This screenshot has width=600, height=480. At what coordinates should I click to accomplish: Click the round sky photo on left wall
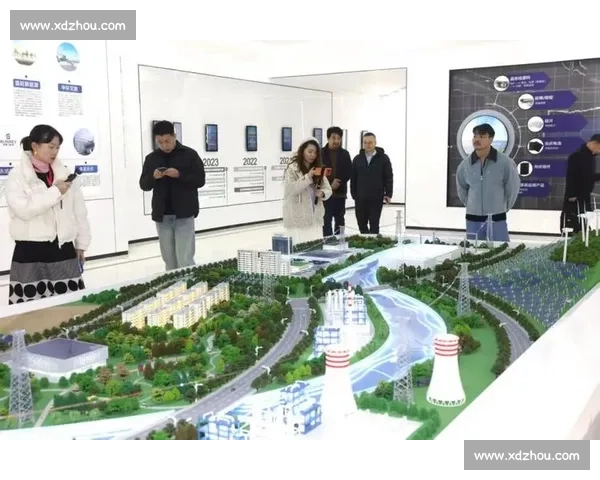[68, 56]
